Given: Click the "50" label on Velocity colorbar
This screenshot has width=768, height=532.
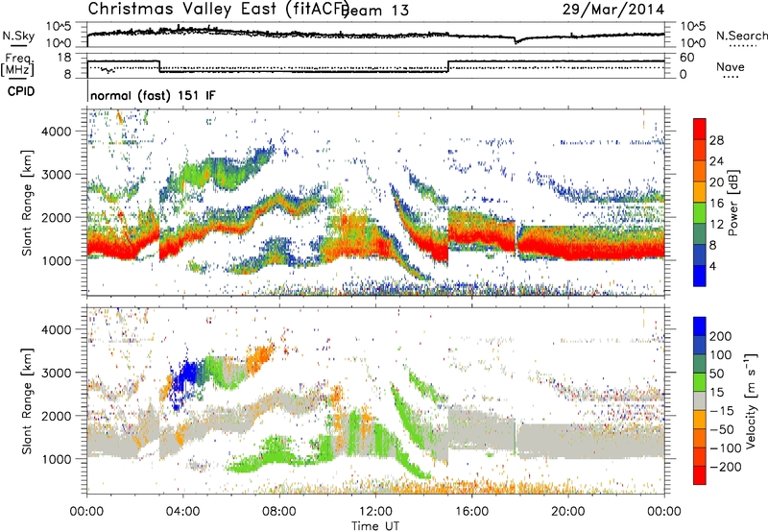Looking at the screenshot, I should (x=716, y=374).
